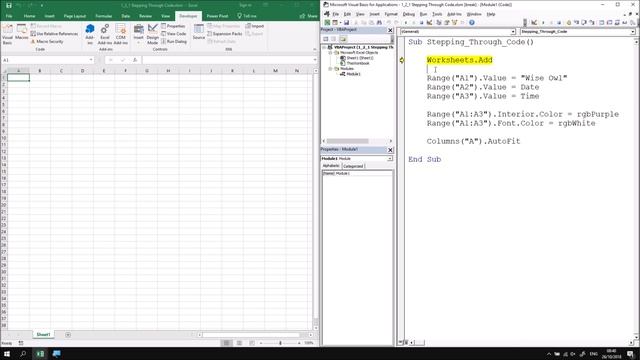Open the Add-ins button in ribbon
Viewport: 640px width, 360px height.
[x=90, y=34]
